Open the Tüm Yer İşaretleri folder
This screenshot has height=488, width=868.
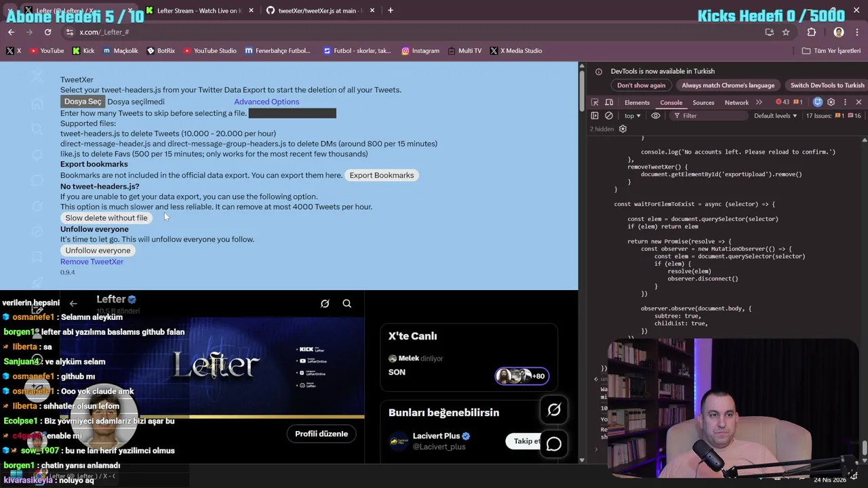[x=831, y=51]
